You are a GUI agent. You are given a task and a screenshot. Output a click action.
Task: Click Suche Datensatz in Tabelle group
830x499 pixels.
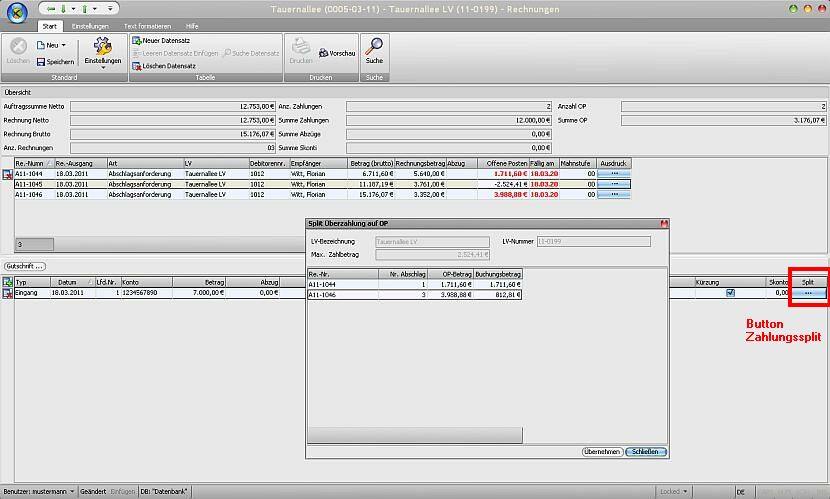251,53
